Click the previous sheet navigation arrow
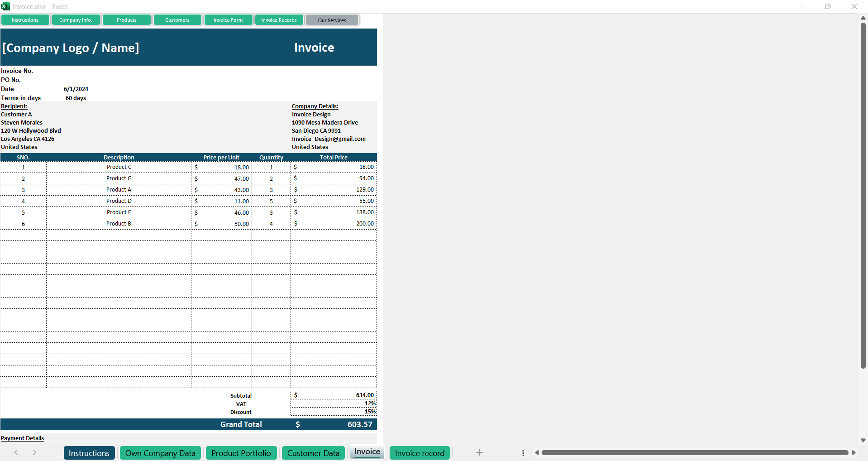The width and height of the screenshot is (868, 461). [16, 452]
